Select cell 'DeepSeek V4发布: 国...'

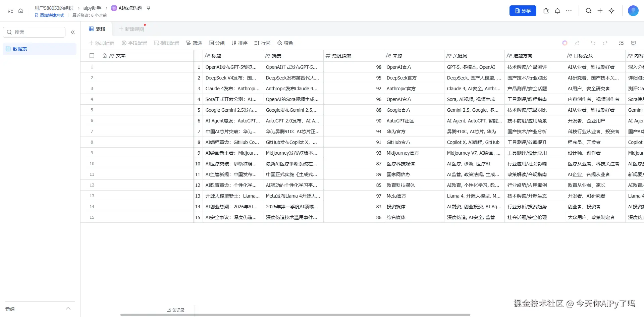pos(233,78)
